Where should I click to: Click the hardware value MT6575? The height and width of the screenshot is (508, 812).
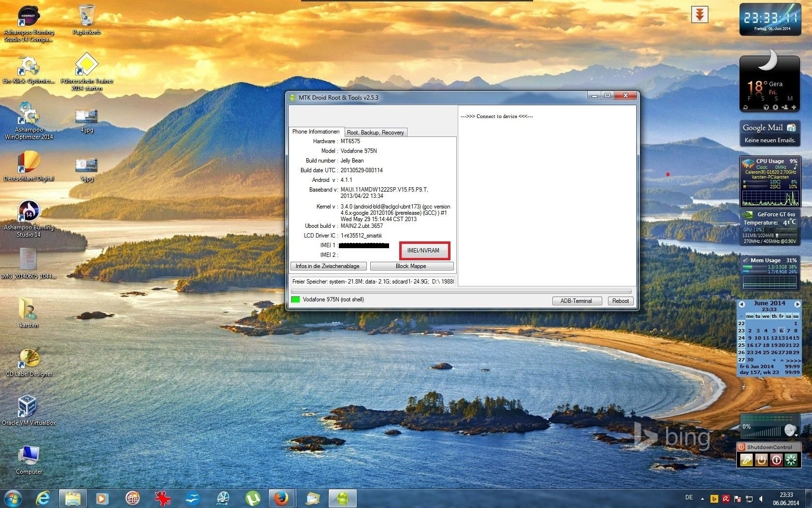[x=350, y=141]
